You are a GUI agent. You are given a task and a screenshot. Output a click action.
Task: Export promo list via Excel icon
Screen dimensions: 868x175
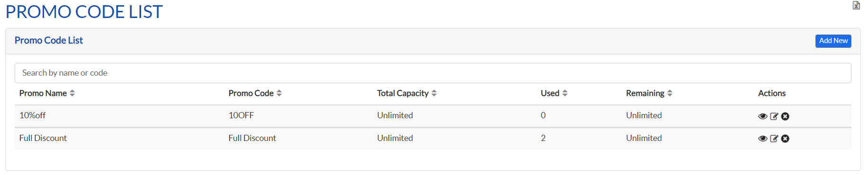(x=856, y=6)
